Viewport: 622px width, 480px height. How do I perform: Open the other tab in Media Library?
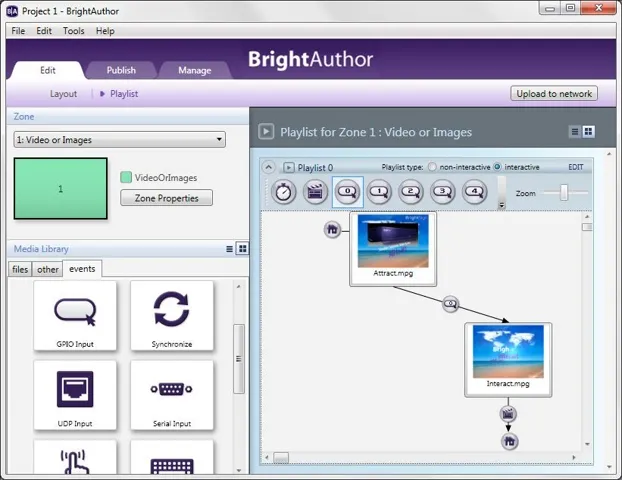(48, 270)
